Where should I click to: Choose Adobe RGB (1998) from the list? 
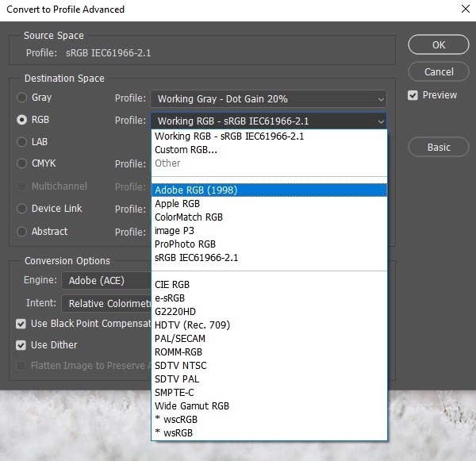tap(269, 190)
